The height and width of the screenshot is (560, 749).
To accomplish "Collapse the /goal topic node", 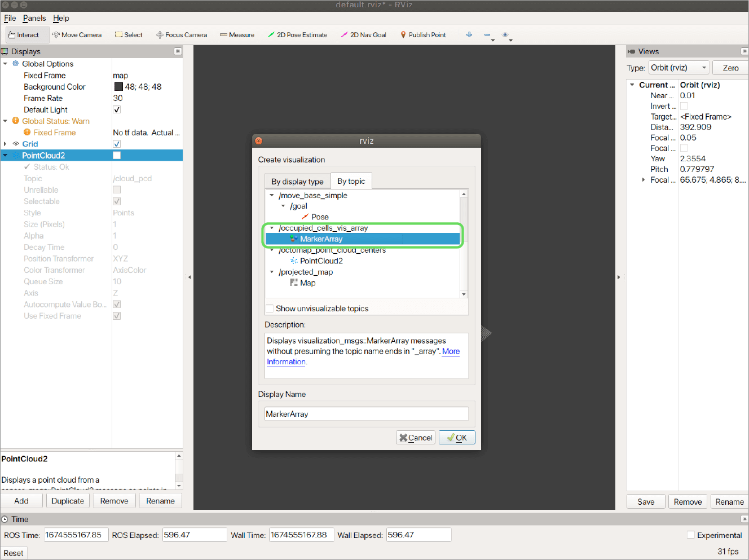I will coord(283,206).
